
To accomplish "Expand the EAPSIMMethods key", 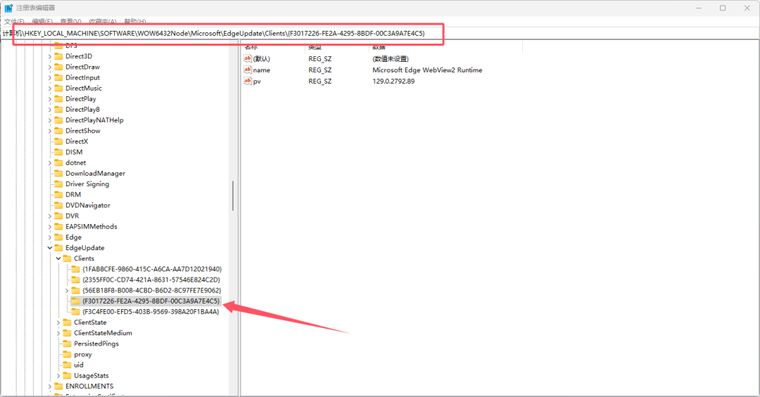I will point(49,227).
